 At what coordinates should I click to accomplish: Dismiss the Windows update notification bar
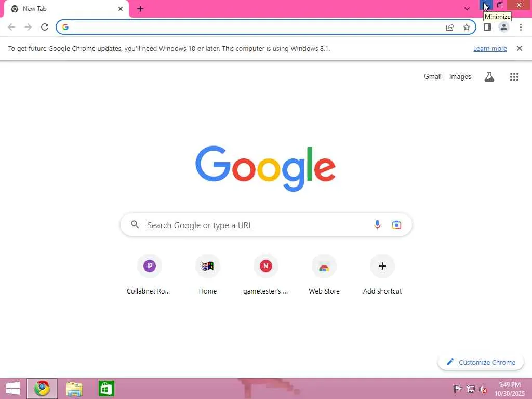coord(520,48)
